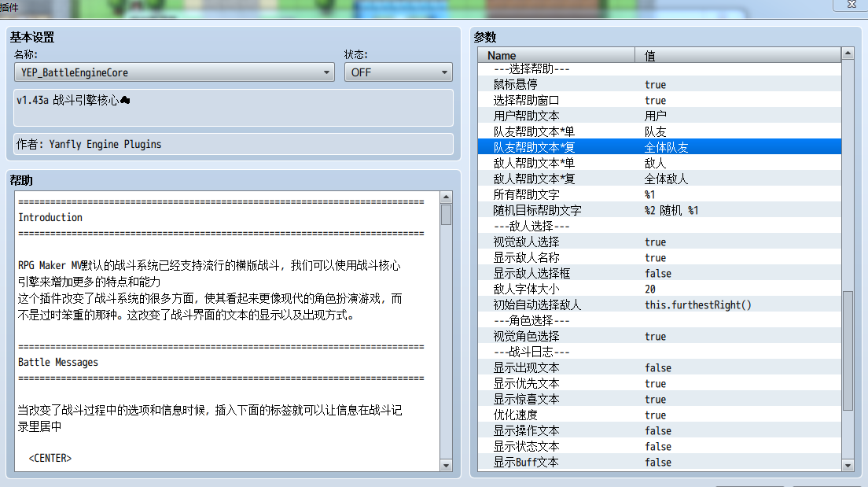Image resolution: width=868 pixels, height=487 pixels.
Task: Select the 鼠标悬停 parameter row
Action: click(660, 84)
